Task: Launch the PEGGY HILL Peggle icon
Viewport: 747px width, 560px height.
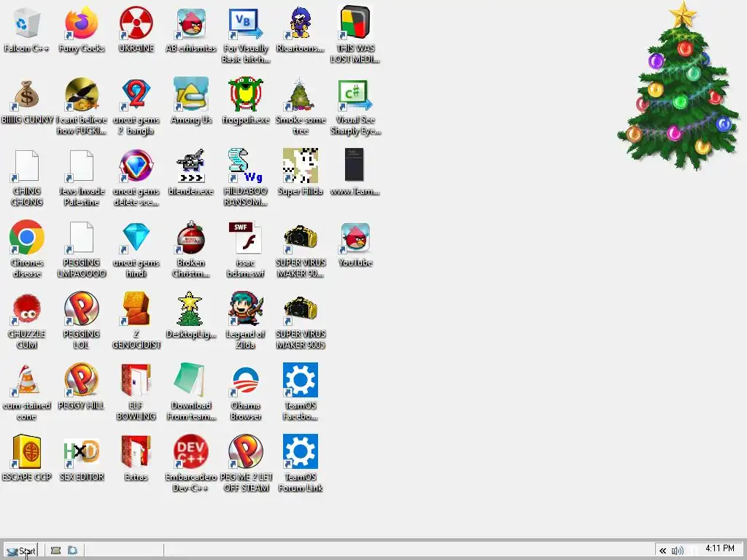Action: click(x=82, y=381)
